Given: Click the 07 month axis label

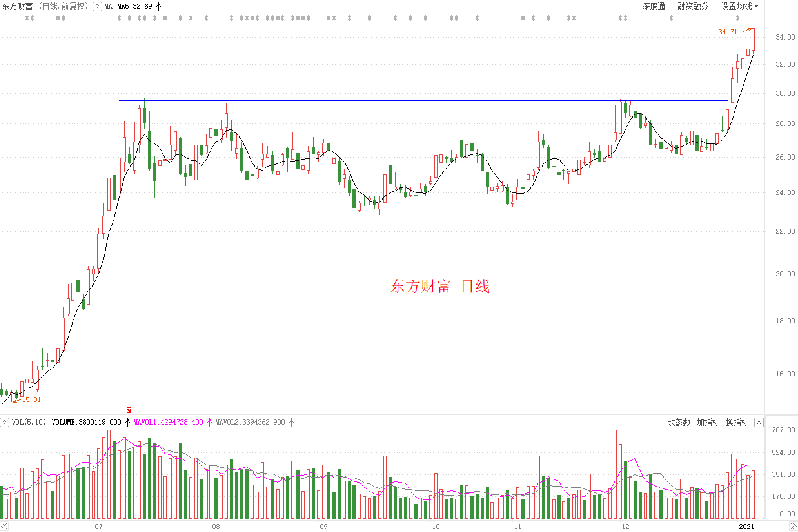Looking at the screenshot, I should coord(99,527).
